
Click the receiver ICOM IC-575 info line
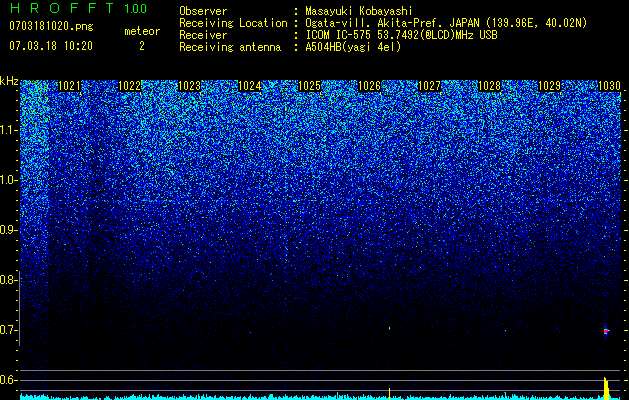pyautogui.click(x=401, y=35)
